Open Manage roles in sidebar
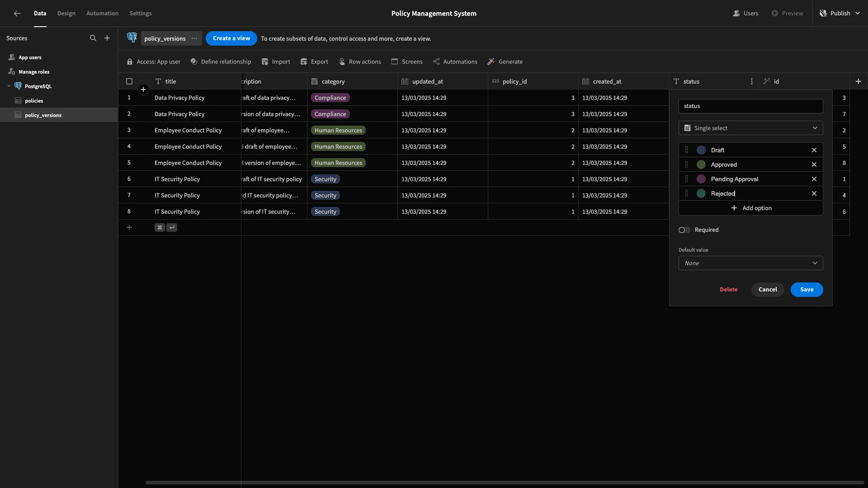 [59, 72]
